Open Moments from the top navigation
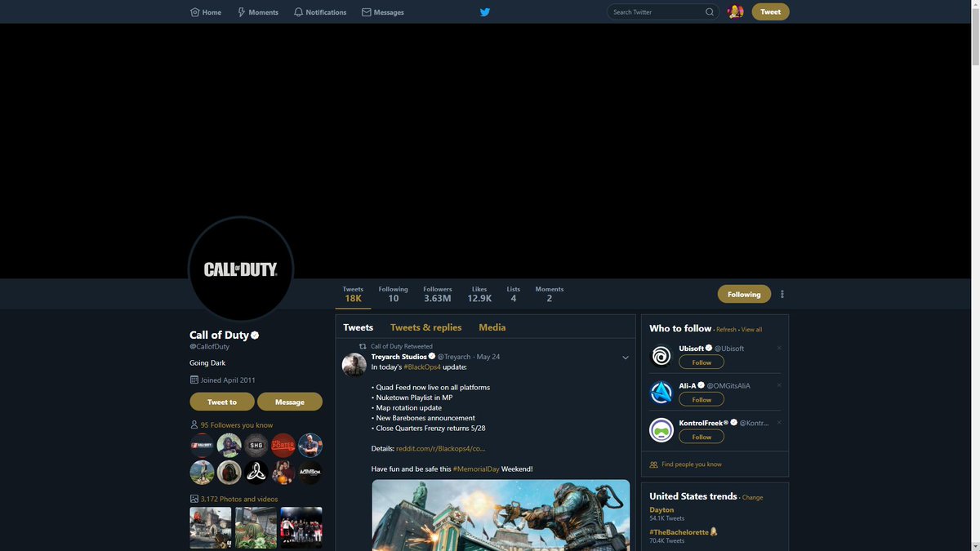The width and height of the screenshot is (980, 551). click(x=258, y=12)
